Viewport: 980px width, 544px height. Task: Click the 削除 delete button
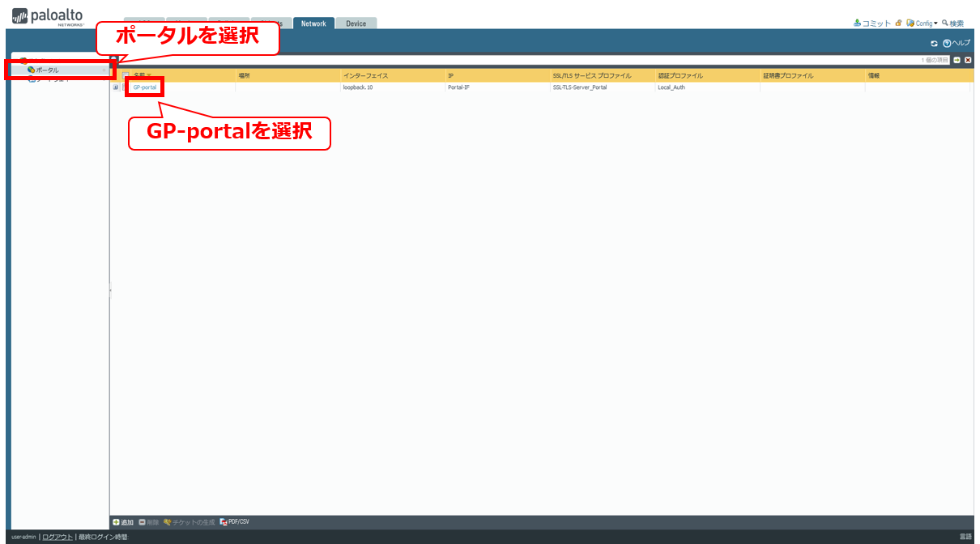149,522
